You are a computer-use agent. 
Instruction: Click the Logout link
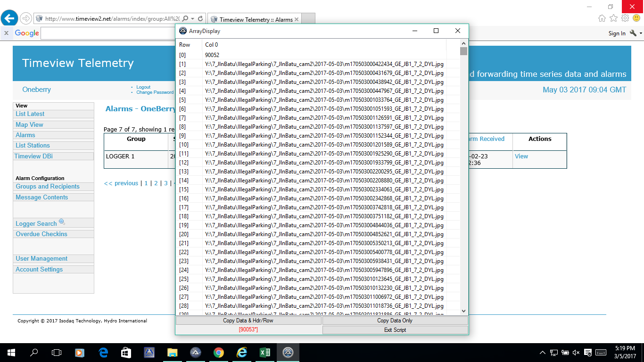tap(143, 87)
